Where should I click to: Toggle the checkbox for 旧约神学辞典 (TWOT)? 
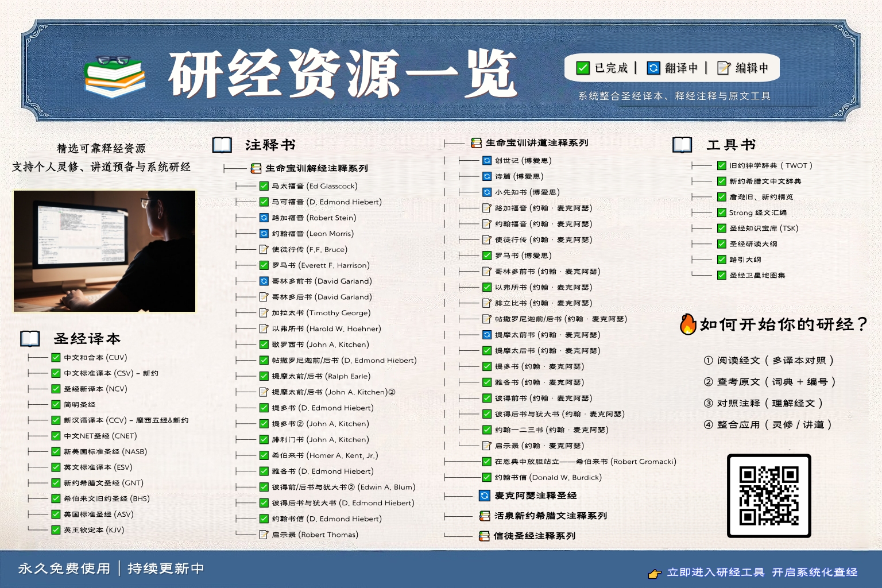coord(722,165)
